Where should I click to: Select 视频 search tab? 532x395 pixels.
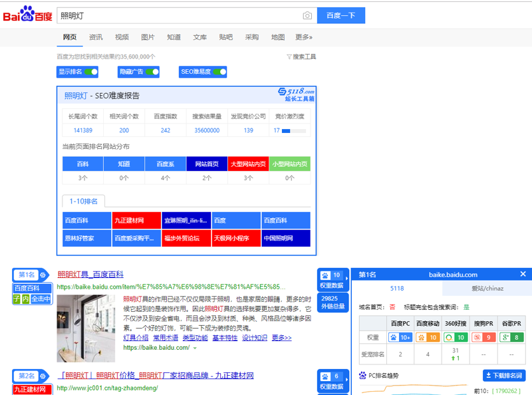(122, 37)
